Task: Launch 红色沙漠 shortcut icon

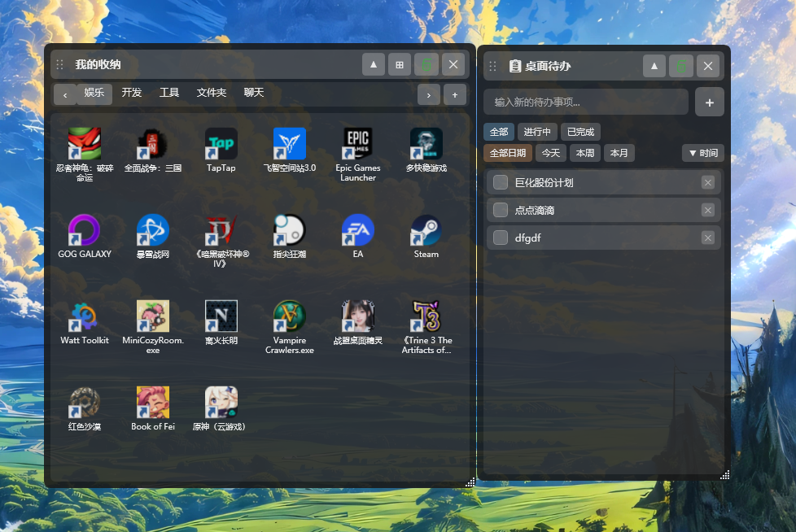Action: 85,403
